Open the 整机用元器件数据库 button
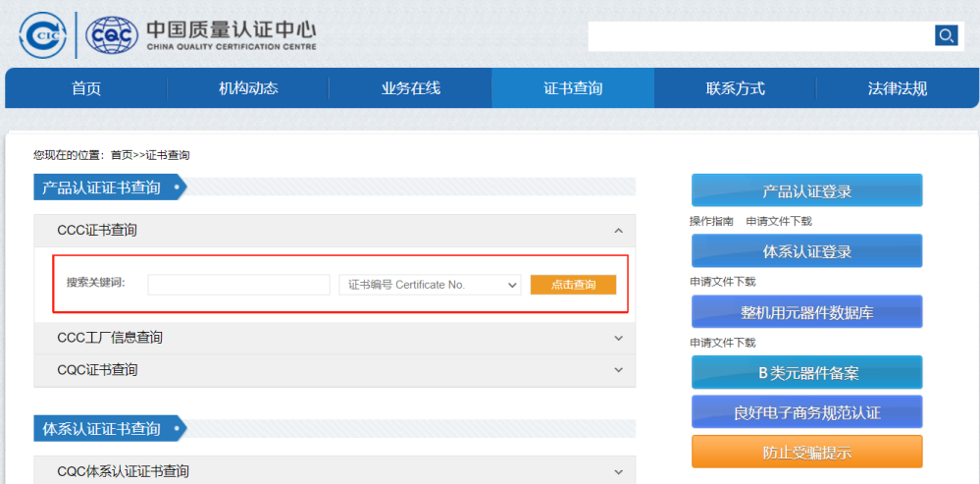The width and height of the screenshot is (980, 484). (806, 312)
